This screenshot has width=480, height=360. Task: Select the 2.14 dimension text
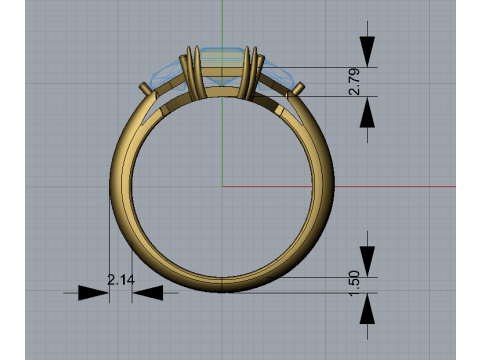tap(121, 280)
